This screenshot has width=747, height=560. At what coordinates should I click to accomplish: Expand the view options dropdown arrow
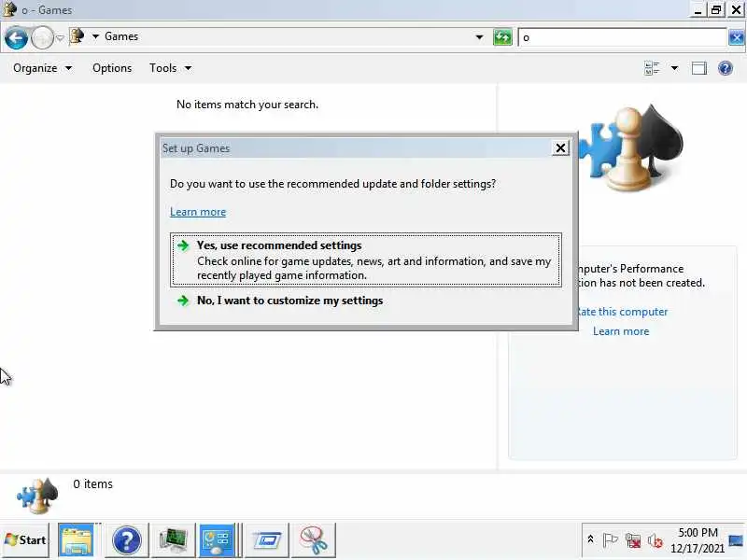pos(674,68)
